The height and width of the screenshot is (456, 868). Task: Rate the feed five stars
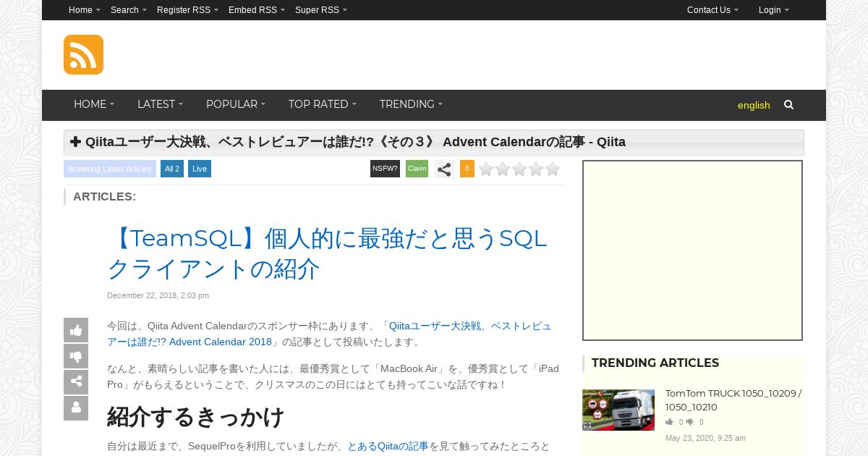coord(553,169)
